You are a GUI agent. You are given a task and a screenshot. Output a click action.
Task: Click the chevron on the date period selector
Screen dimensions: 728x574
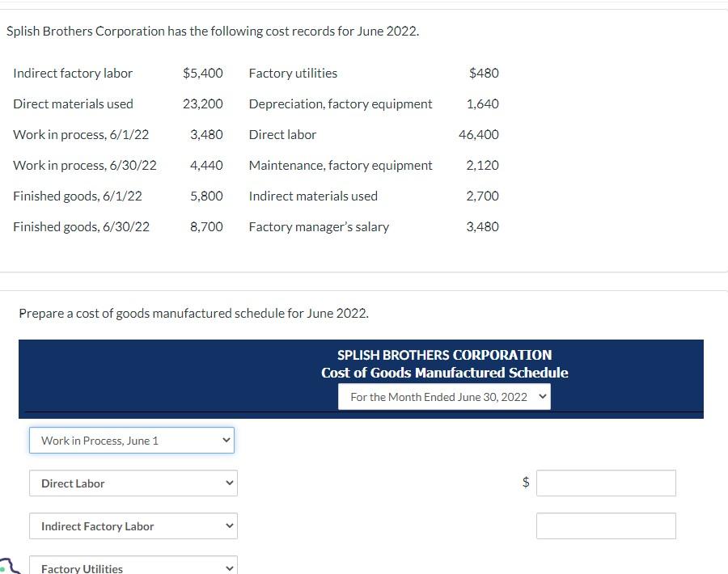click(x=540, y=396)
